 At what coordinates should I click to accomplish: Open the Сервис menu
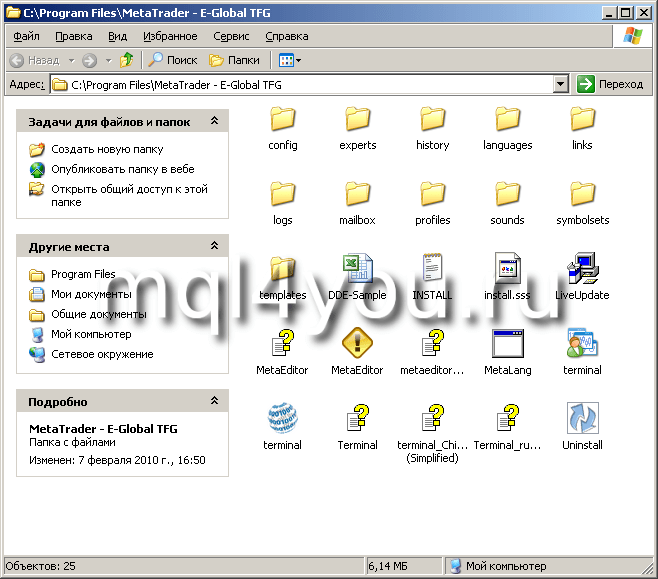(231, 36)
